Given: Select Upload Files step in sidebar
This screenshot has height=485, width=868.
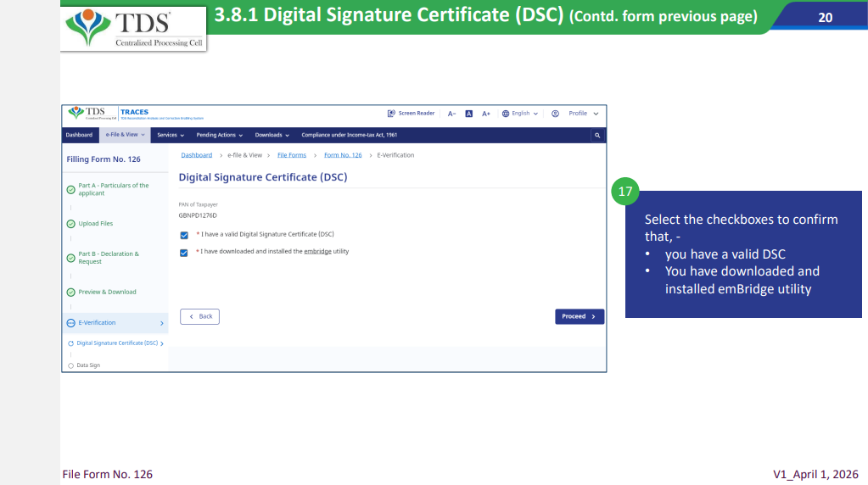Looking at the screenshot, I should (95, 224).
